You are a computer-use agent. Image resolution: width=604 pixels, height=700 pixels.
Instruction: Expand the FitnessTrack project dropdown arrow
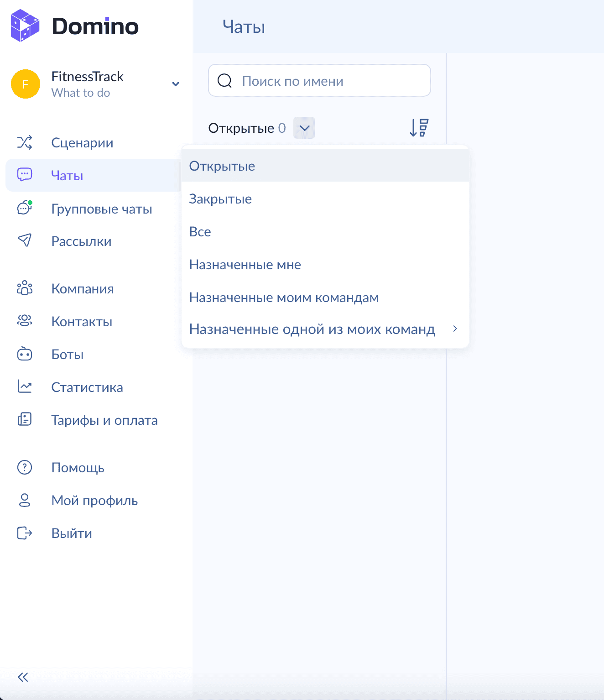point(176,84)
